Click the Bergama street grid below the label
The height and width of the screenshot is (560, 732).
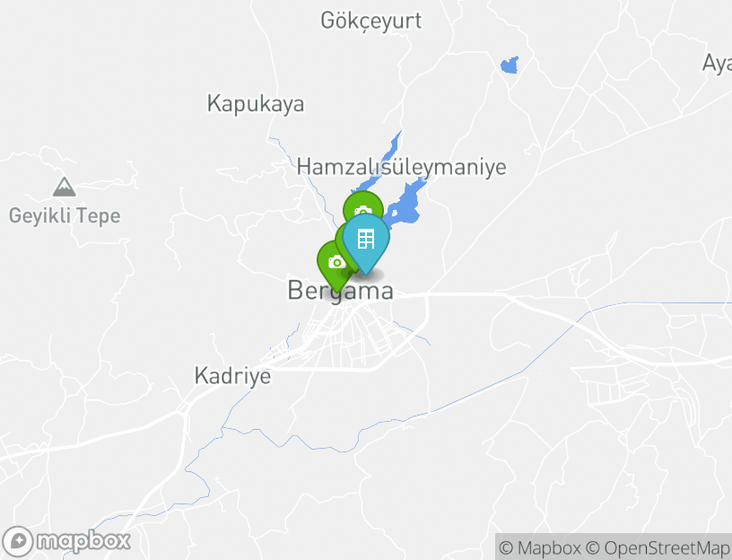(345, 338)
